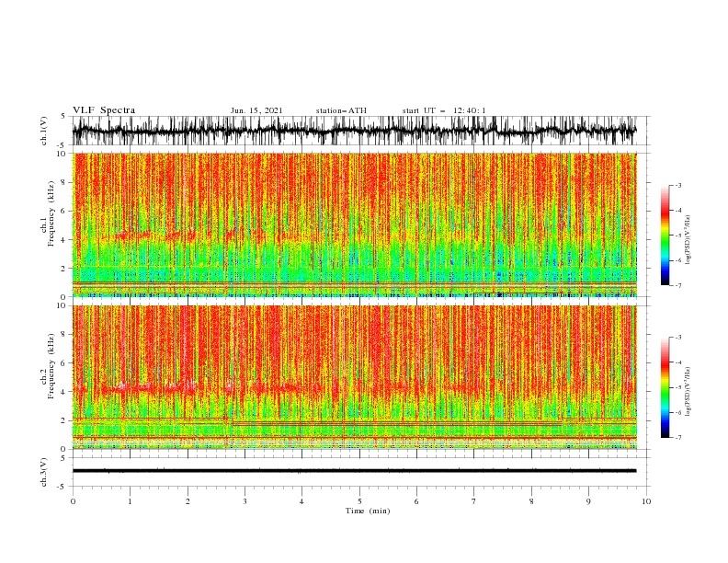Click time axis tick label "0"
Screen dimensions: 728x563
coord(73,501)
